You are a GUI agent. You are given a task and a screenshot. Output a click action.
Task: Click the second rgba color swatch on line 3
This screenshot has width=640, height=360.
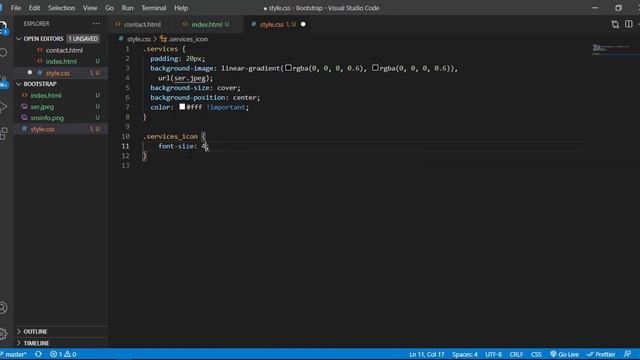(375, 68)
